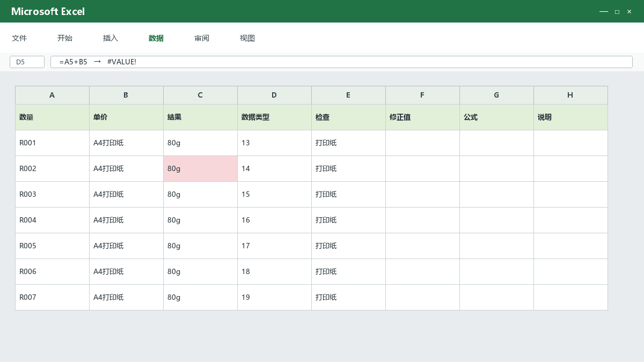
Task: Click the formula bar showing =A5+B5
Action: (341, 62)
